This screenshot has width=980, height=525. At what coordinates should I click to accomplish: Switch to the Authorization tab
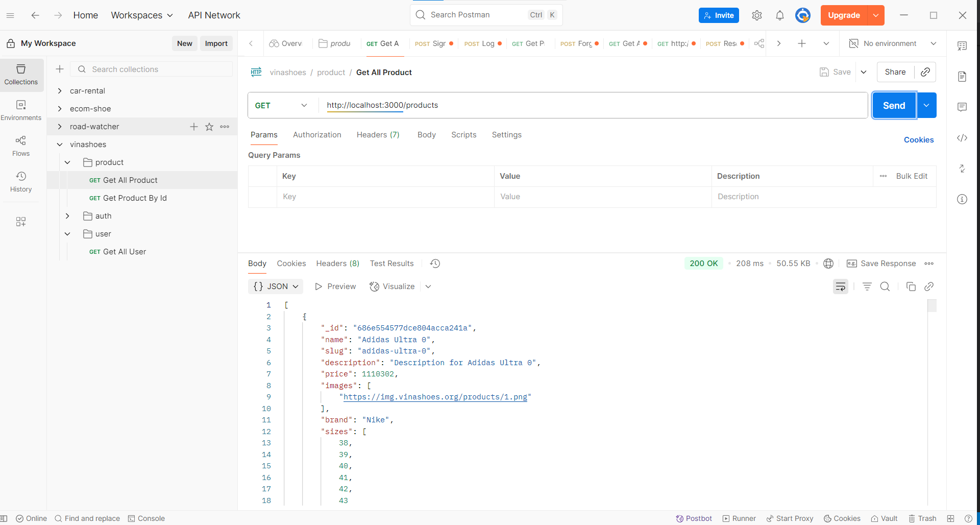317,135
